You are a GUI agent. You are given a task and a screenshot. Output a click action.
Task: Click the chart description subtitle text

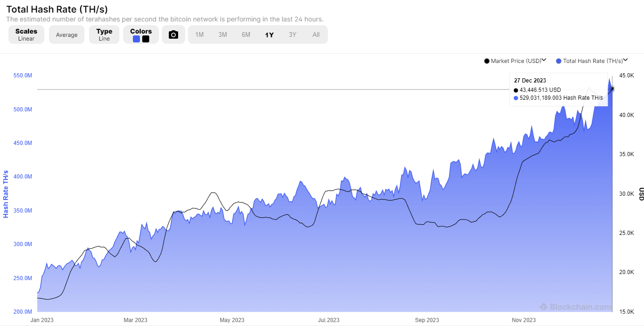[165, 19]
